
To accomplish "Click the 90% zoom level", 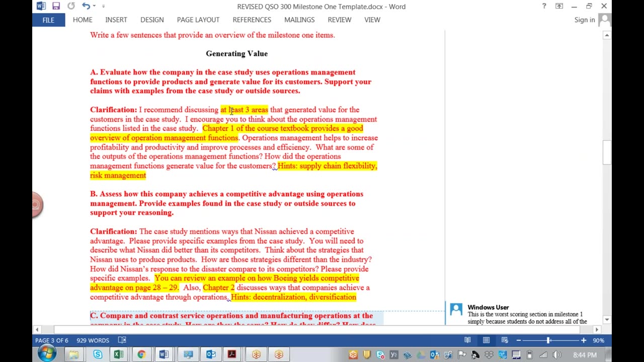I will 598,340.
